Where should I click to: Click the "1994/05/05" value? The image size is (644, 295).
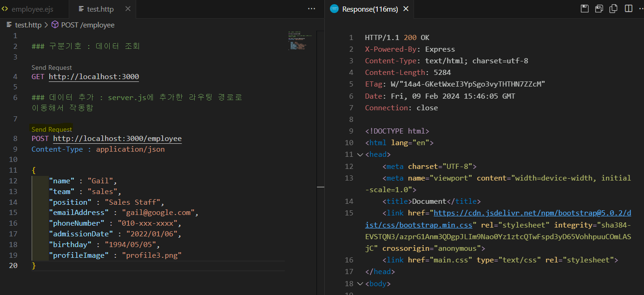130,244
